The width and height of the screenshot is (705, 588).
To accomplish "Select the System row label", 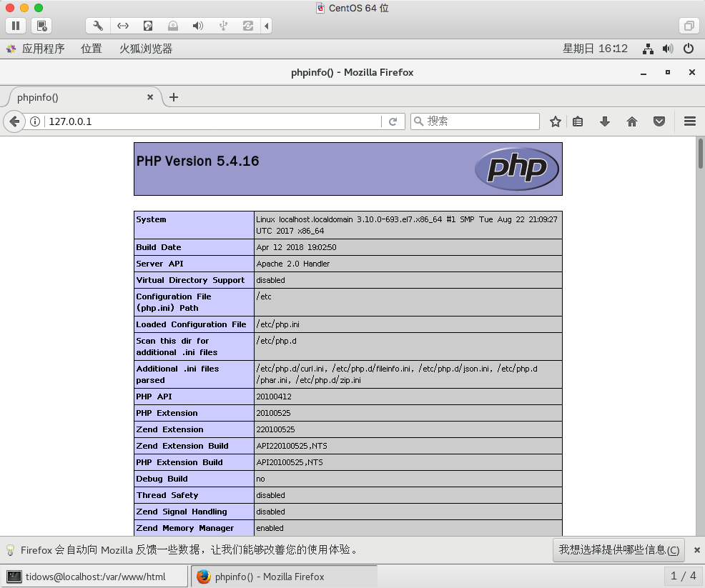I will tap(151, 219).
